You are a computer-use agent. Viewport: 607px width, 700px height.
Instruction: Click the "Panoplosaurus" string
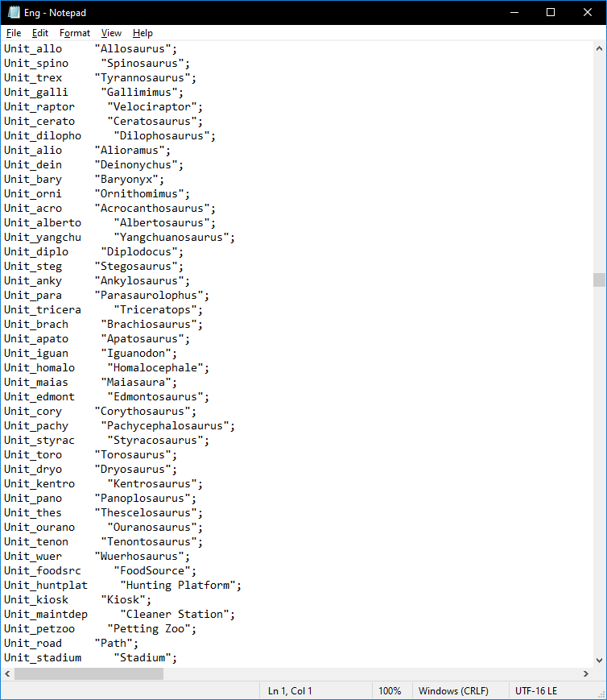(145, 499)
